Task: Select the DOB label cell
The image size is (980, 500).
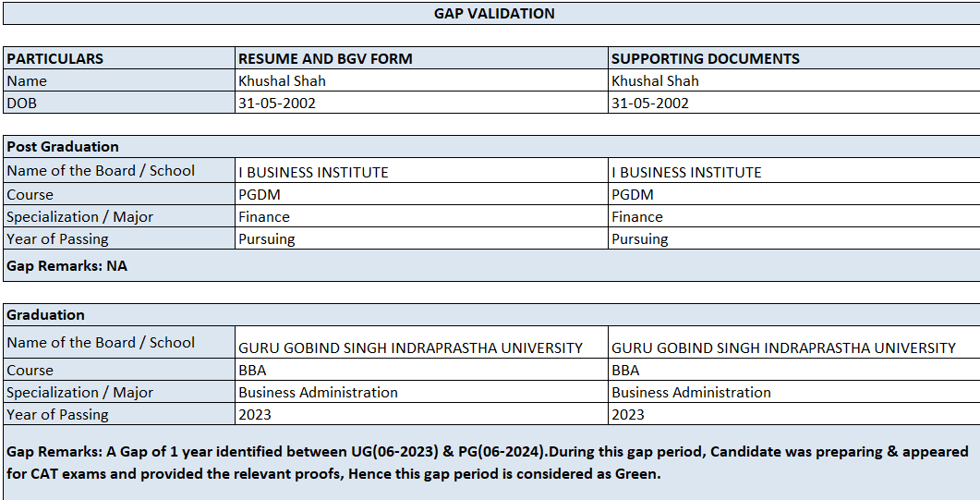Action: tap(119, 103)
